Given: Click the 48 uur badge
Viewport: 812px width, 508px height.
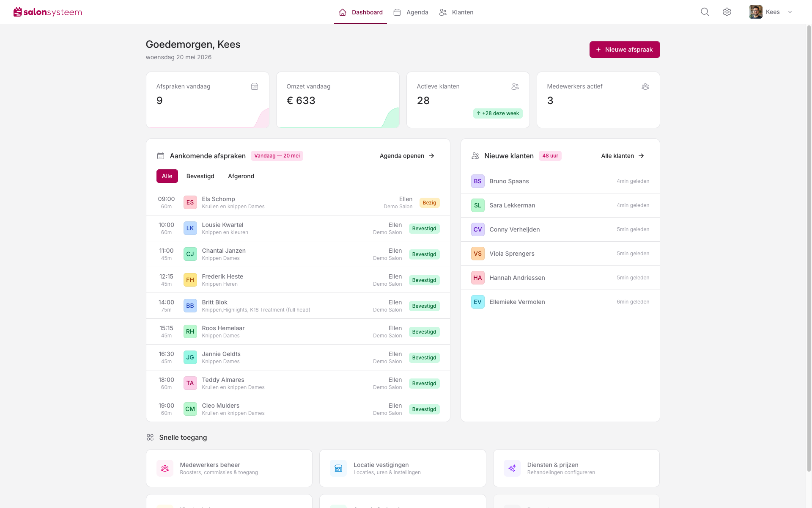Looking at the screenshot, I should click(x=550, y=156).
